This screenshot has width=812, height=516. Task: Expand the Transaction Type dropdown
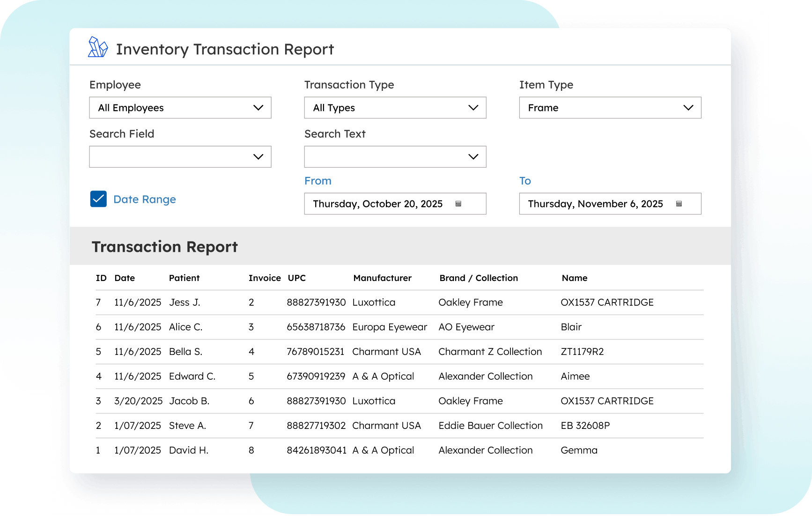tap(395, 108)
